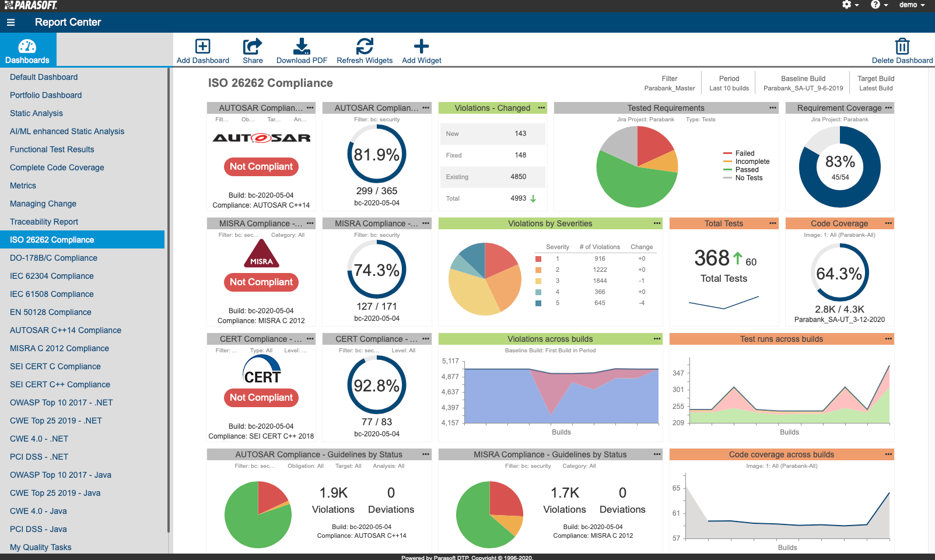Viewport: 935px width, 560px height.
Task: Click the Baseline Build value
Action: coord(803,89)
